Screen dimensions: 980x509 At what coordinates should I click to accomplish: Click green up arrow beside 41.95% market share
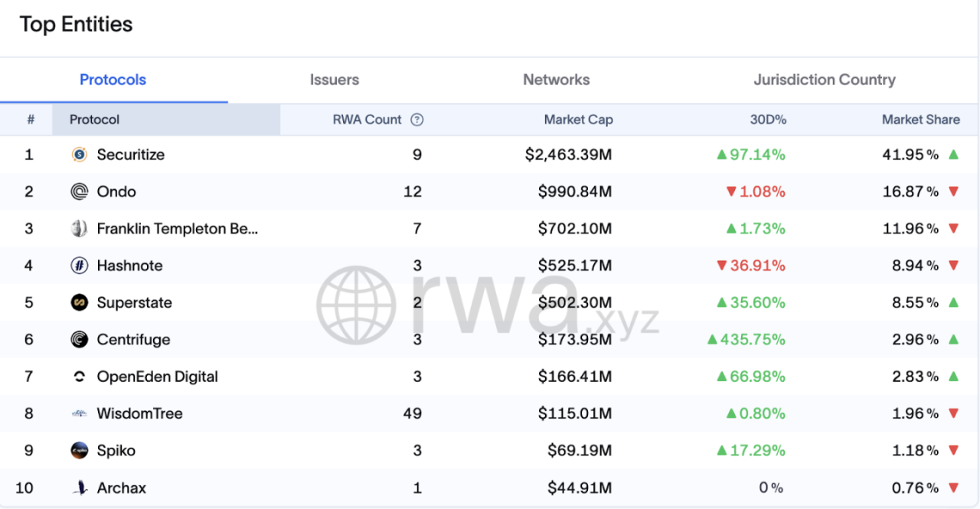[953, 154]
